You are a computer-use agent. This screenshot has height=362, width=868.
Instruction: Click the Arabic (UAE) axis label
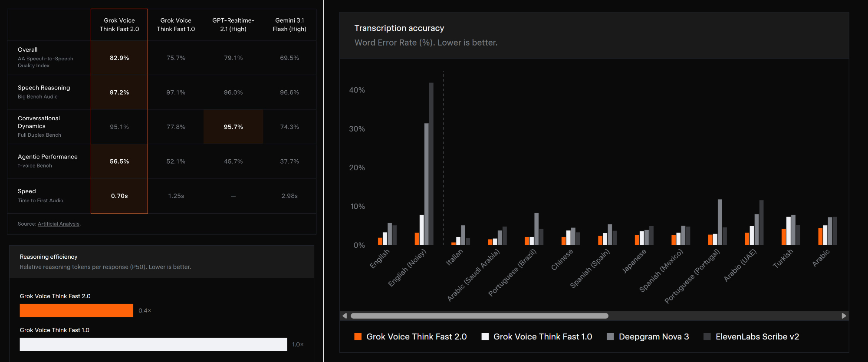740,265
